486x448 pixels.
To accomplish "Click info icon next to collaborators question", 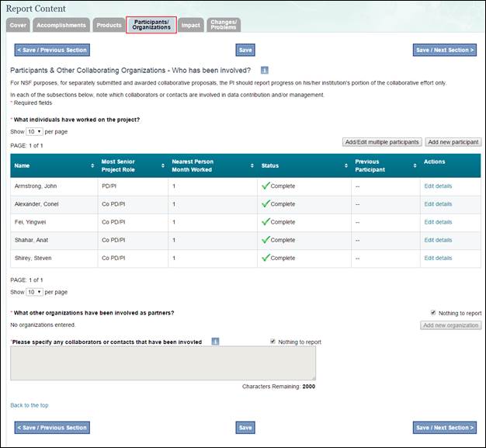I will 215,342.
